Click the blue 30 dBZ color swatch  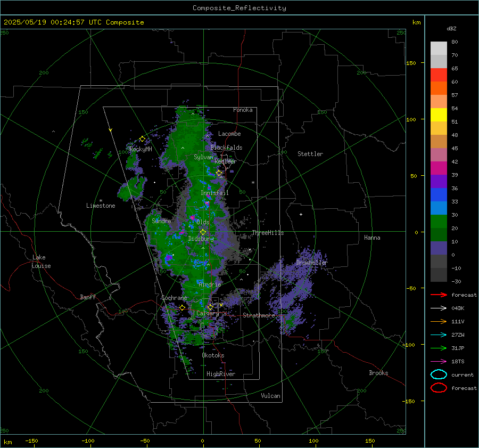pos(439,208)
